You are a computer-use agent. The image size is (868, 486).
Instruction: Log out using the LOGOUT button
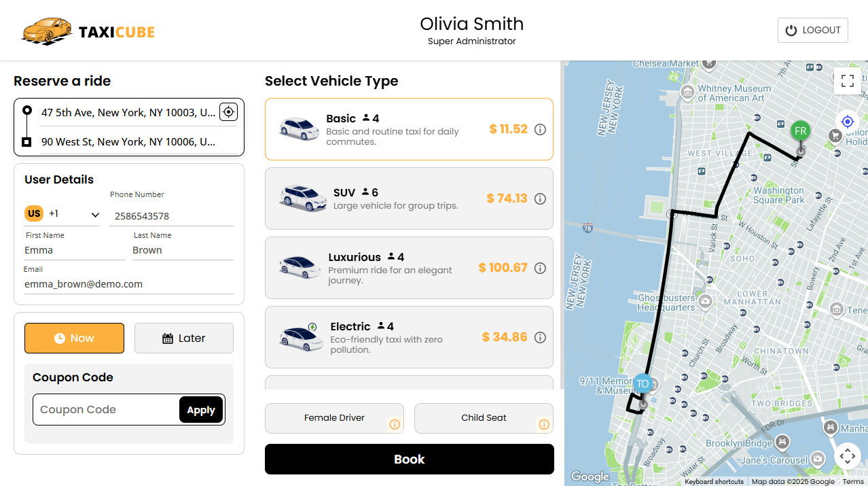[812, 31]
